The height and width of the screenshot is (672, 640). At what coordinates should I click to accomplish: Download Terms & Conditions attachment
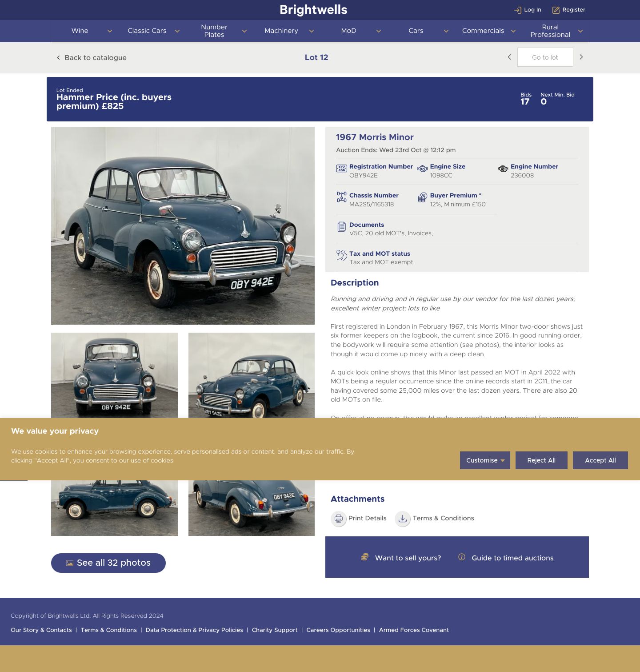click(443, 518)
